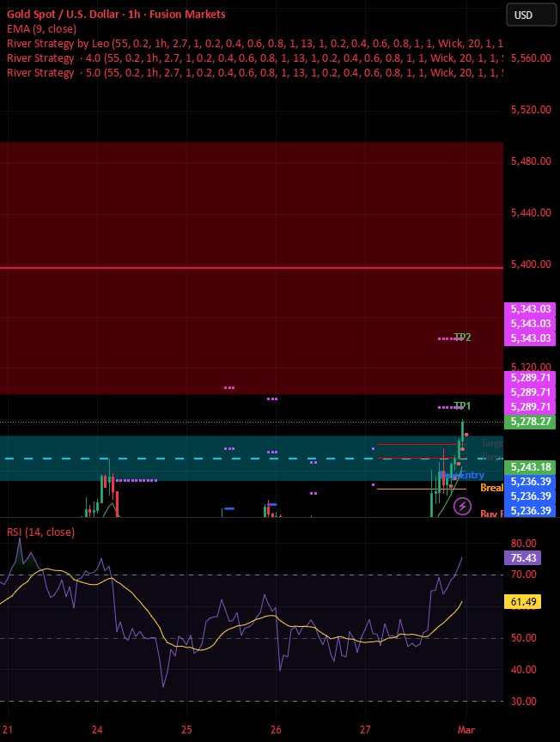
Task: Select the River Strategy 4.0 legend line
Action: (x=255, y=58)
